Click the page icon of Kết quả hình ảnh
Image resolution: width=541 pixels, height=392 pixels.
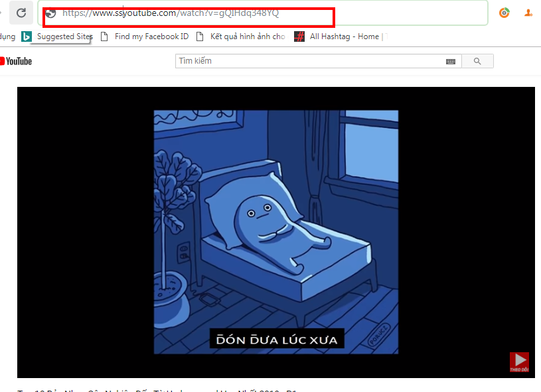(x=200, y=36)
